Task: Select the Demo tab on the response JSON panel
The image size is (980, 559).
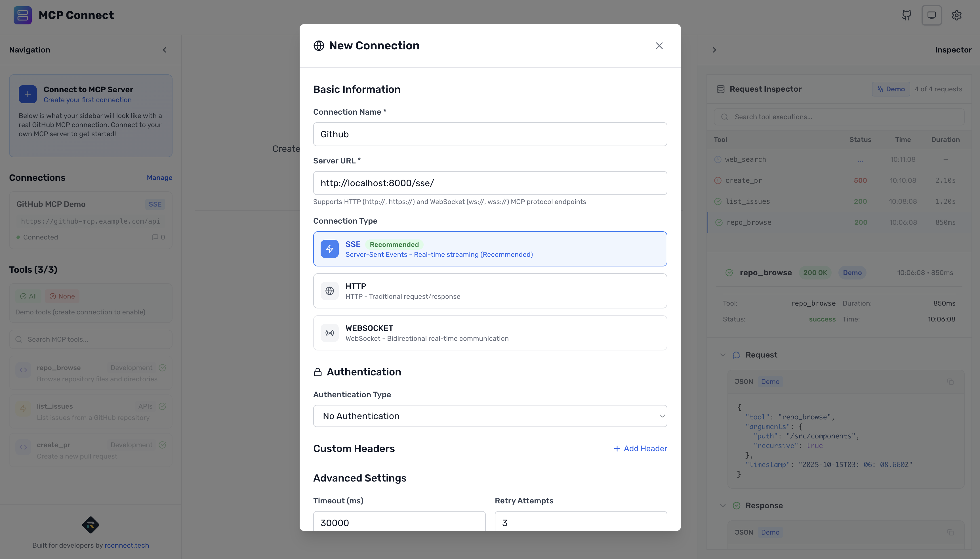Action: 770,532
